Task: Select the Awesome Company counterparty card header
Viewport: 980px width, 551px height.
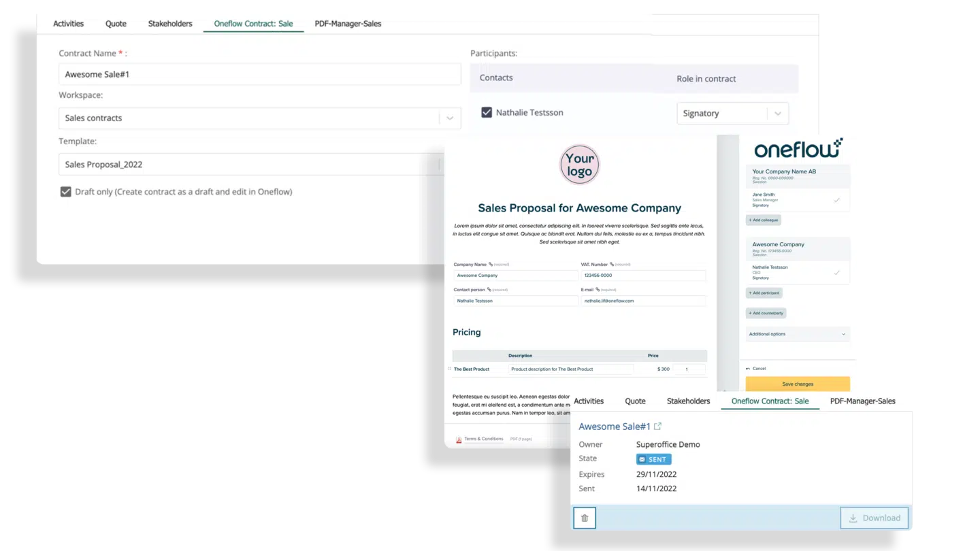Action: (x=798, y=248)
